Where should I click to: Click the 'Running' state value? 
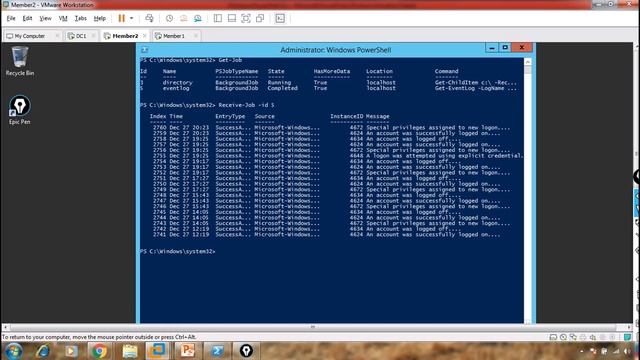pos(279,82)
